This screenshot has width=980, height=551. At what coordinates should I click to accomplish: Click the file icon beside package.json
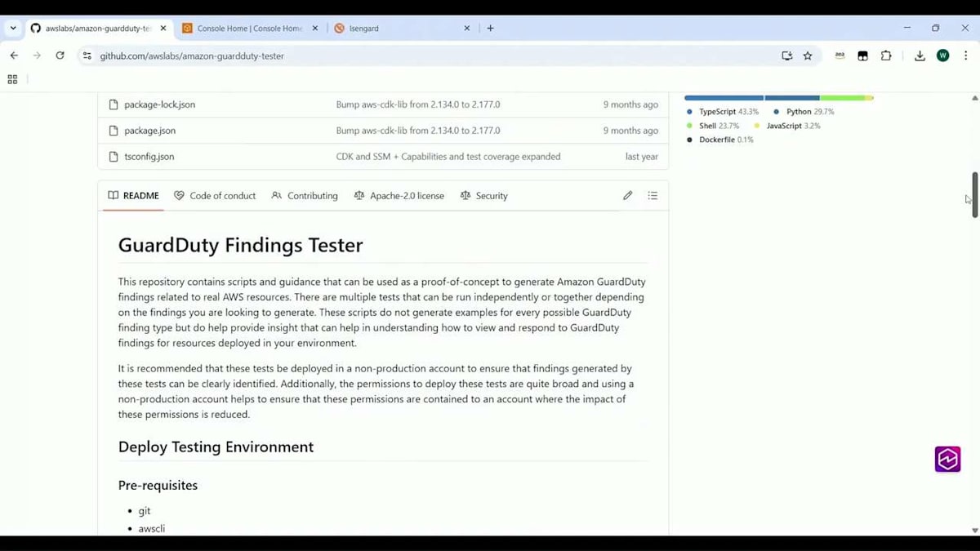(x=114, y=131)
